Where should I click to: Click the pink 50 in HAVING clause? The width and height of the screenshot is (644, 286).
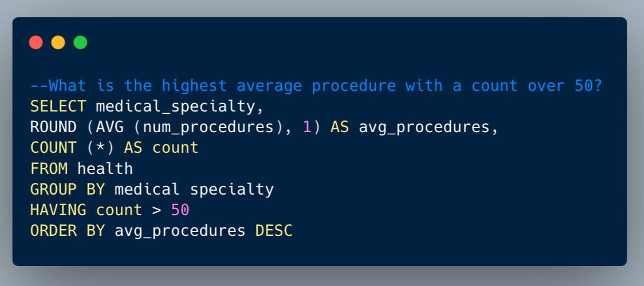(x=180, y=210)
